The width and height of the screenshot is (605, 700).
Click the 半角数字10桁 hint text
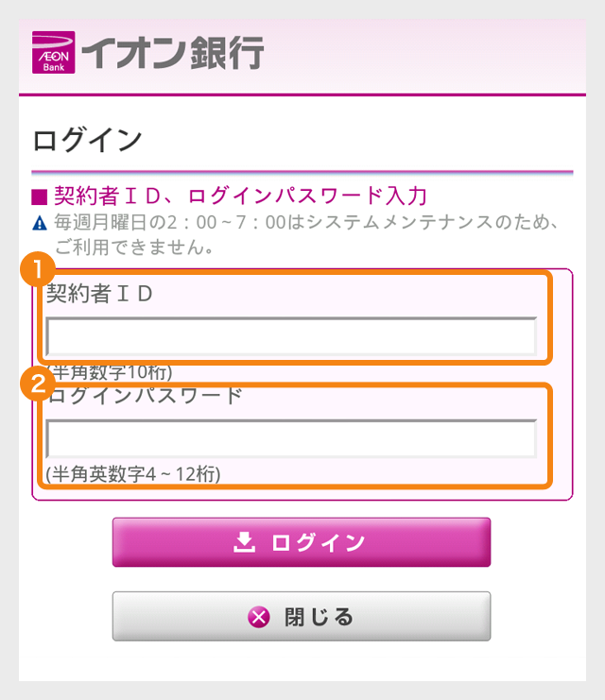tap(110, 372)
